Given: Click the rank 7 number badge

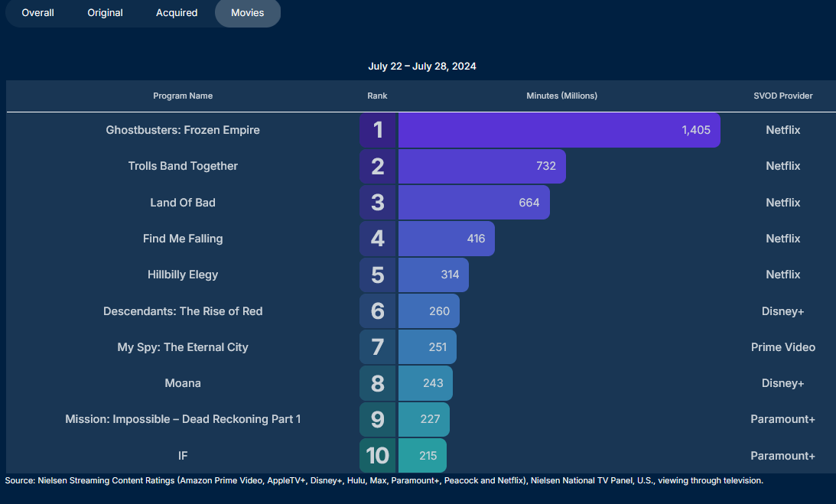Looking at the screenshot, I should pos(378,347).
